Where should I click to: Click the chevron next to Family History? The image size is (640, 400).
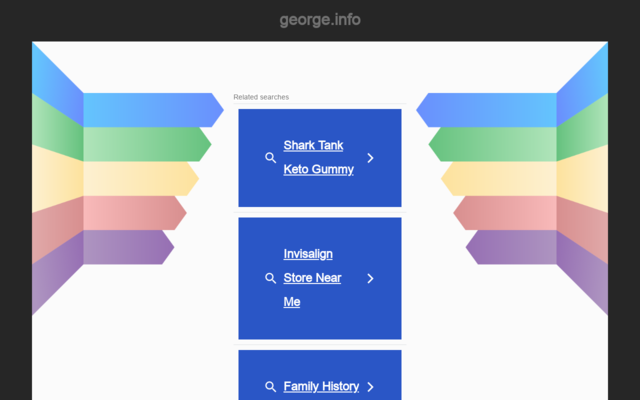tap(370, 387)
